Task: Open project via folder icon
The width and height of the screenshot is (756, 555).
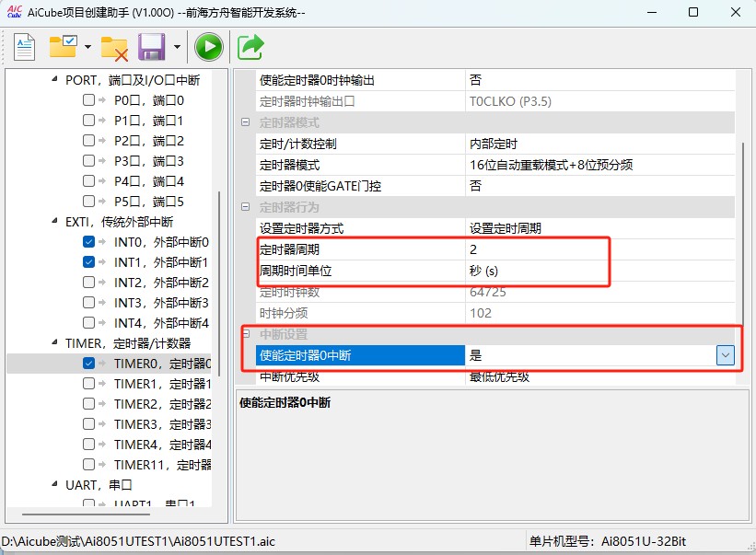Action: [x=63, y=46]
